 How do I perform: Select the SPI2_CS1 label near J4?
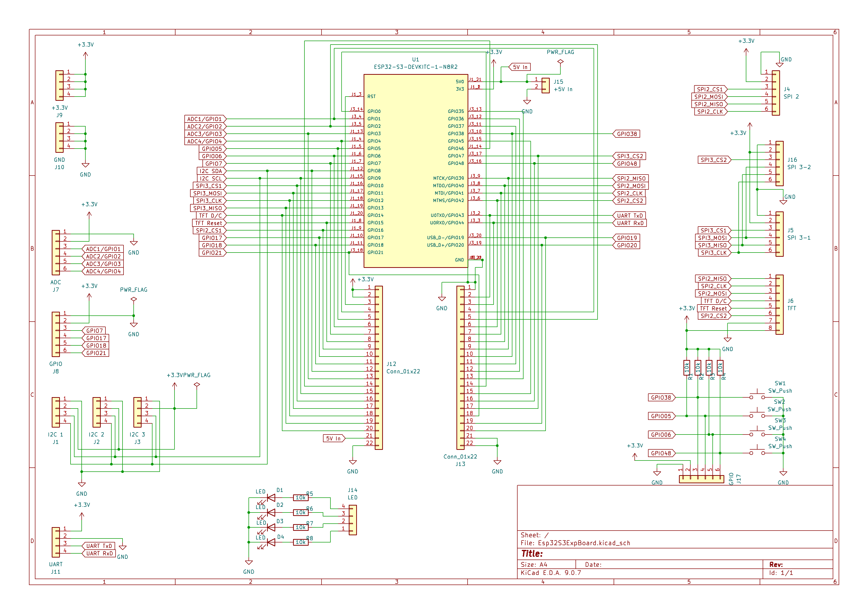710,89
